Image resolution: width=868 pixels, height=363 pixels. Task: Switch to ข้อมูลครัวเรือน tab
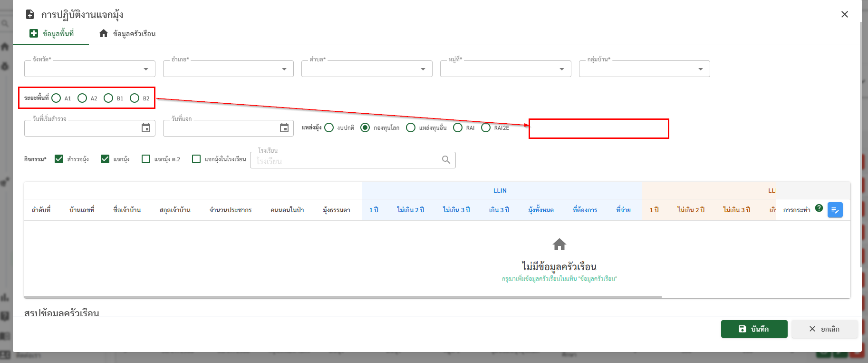pyautogui.click(x=127, y=34)
